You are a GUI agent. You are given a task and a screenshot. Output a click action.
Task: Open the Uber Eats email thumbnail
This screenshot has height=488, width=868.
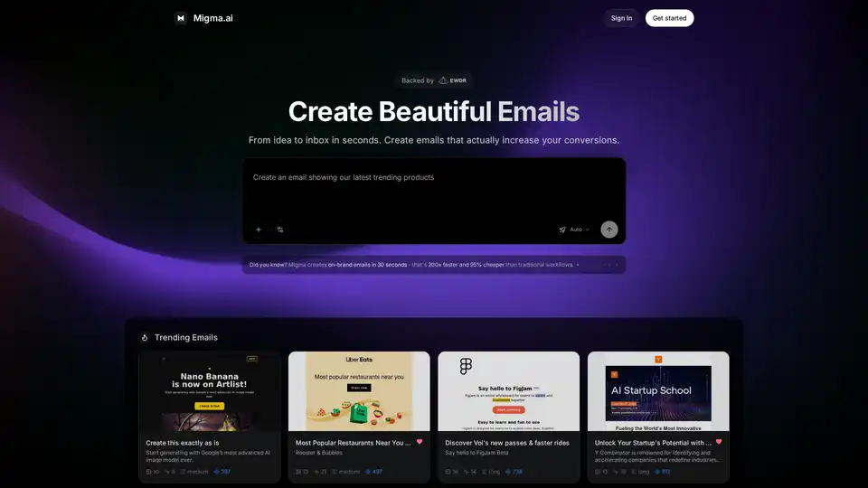[x=359, y=390]
